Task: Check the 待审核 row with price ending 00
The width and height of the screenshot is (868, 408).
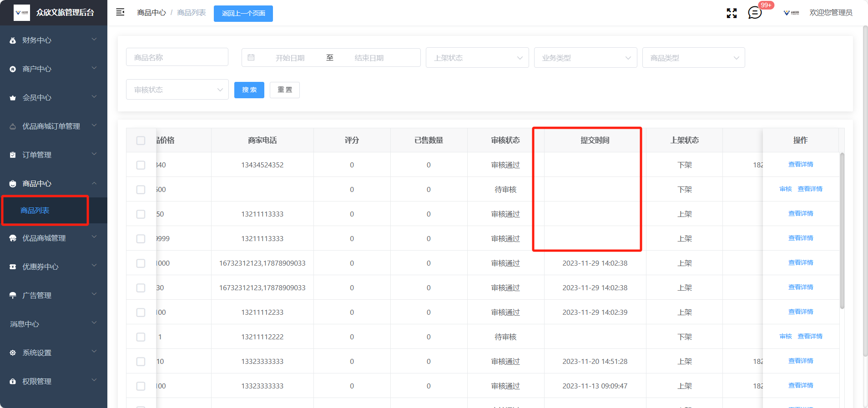Action: click(141, 190)
